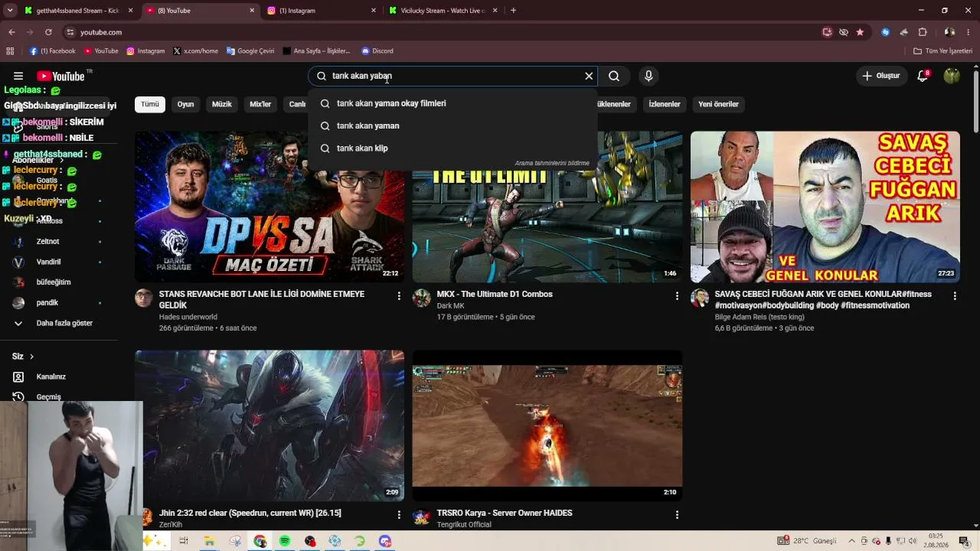Expand "Daha fazla göster" in the sidebar

coord(59,323)
